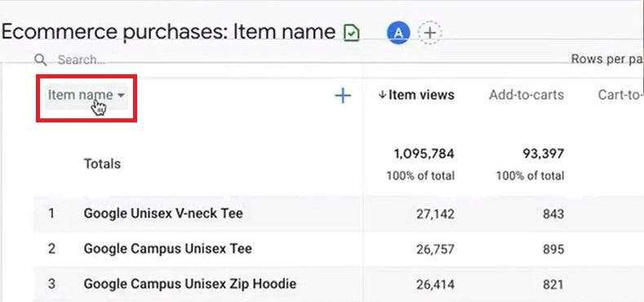Sort by the Add-to-carts column
The height and width of the screenshot is (302, 644).
click(526, 95)
